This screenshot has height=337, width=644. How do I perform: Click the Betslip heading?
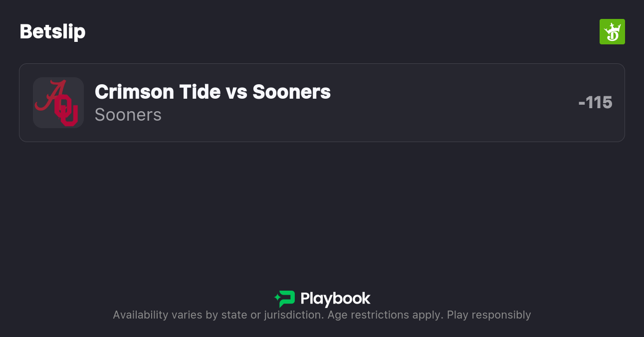coord(52,32)
